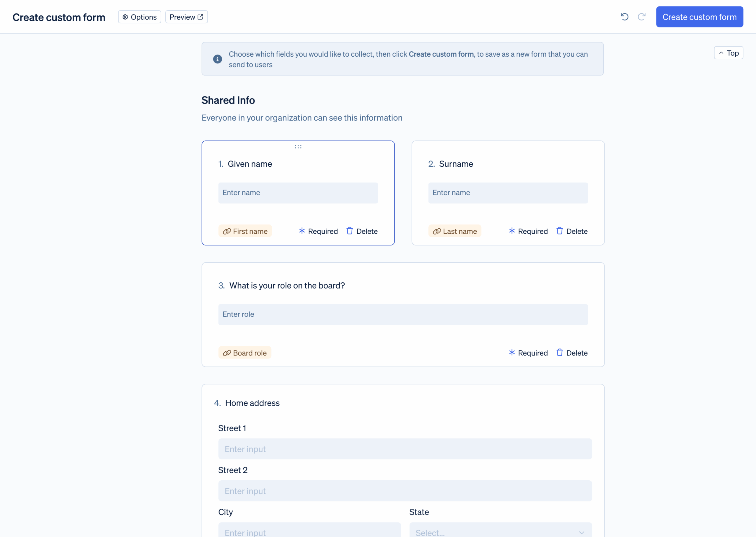Click the Board role linked-field tag
The height and width of the screenshot is (537, 756).
tap(245, 353)
